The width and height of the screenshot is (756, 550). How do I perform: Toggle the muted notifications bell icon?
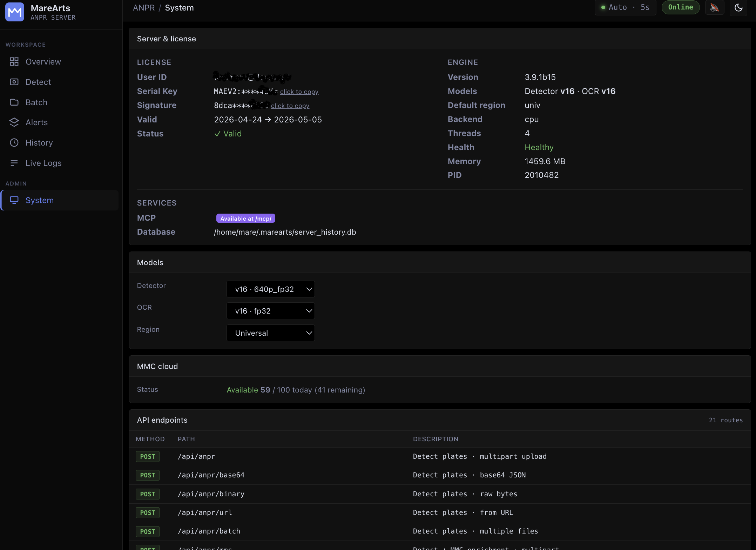715,8
